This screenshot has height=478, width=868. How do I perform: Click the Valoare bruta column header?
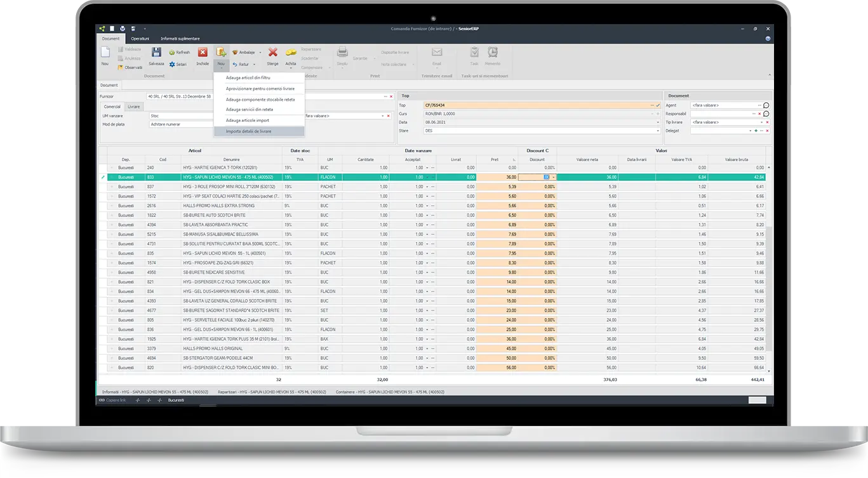737,159
